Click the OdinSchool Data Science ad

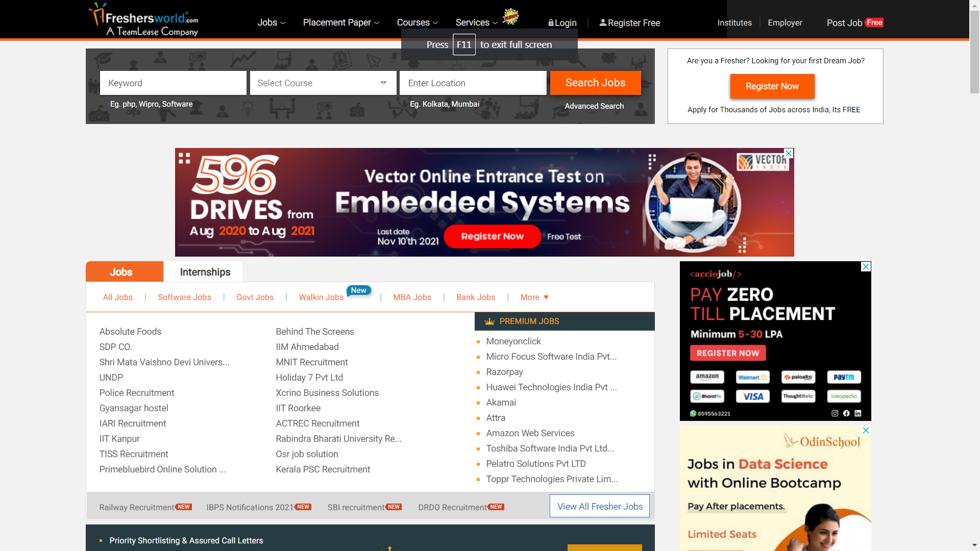[775, 488]
